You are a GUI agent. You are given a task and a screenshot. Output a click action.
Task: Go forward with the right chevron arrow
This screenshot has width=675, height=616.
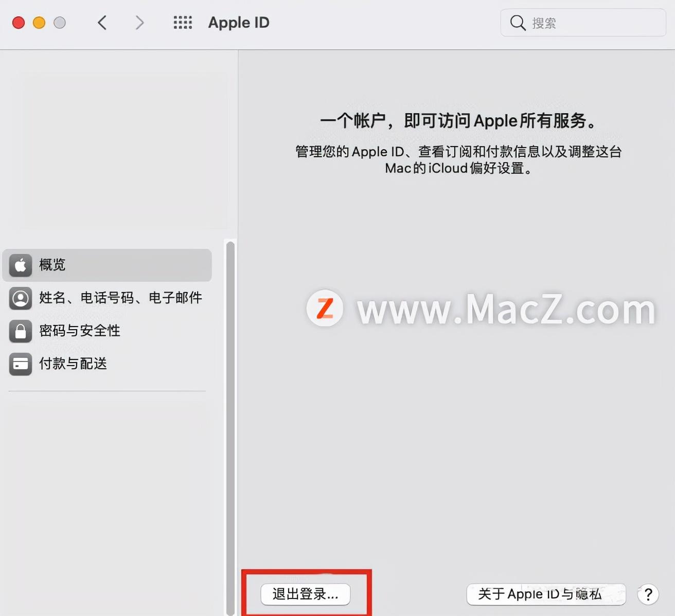[139, 23]
